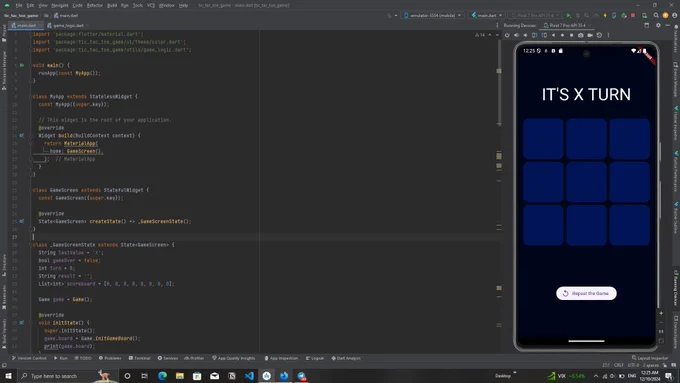Collapse the MyApp class fold marker
The width and height of the screenshot is (680, 383).
click(x=31, y=96)
